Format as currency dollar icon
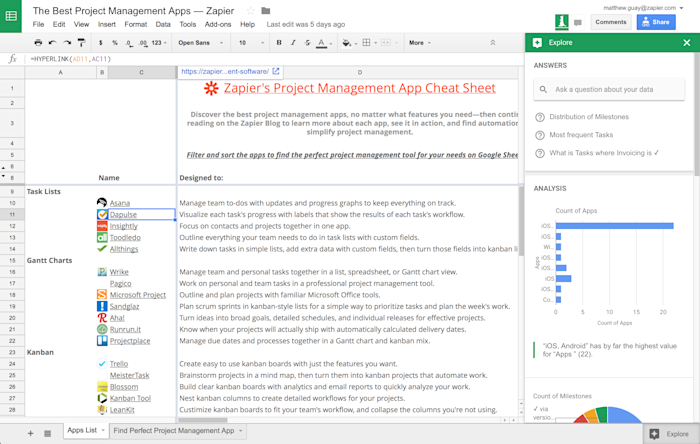The image size is (700, 444). 101,43
